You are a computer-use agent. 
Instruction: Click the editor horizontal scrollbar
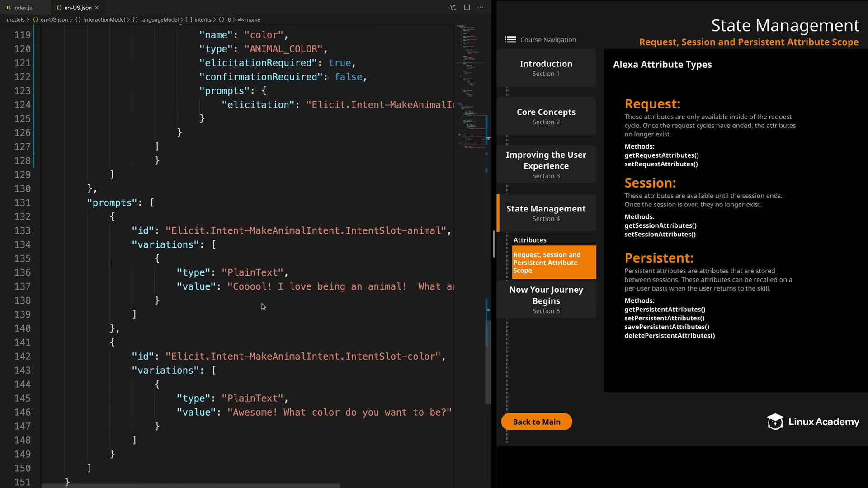coord(190,486)
